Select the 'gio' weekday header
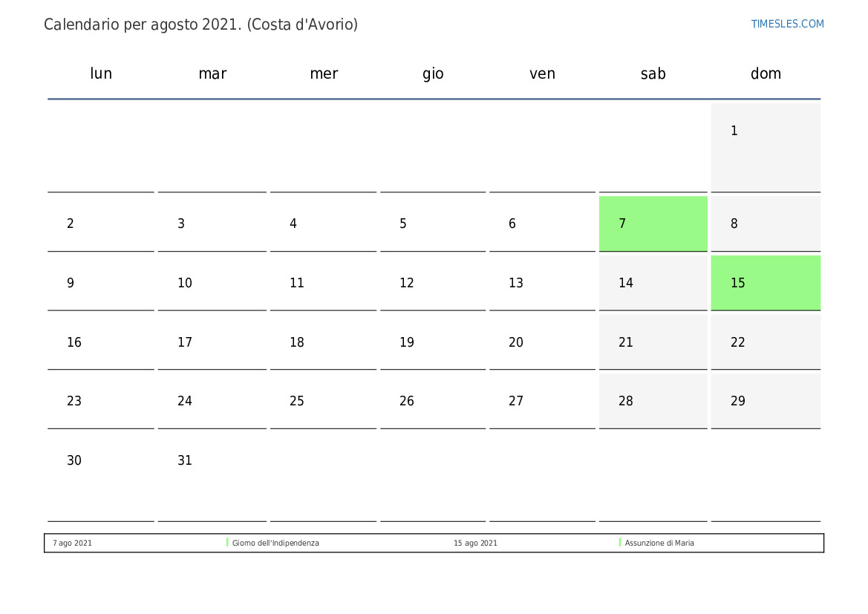868x614 pixels. [x=433, y=74]
